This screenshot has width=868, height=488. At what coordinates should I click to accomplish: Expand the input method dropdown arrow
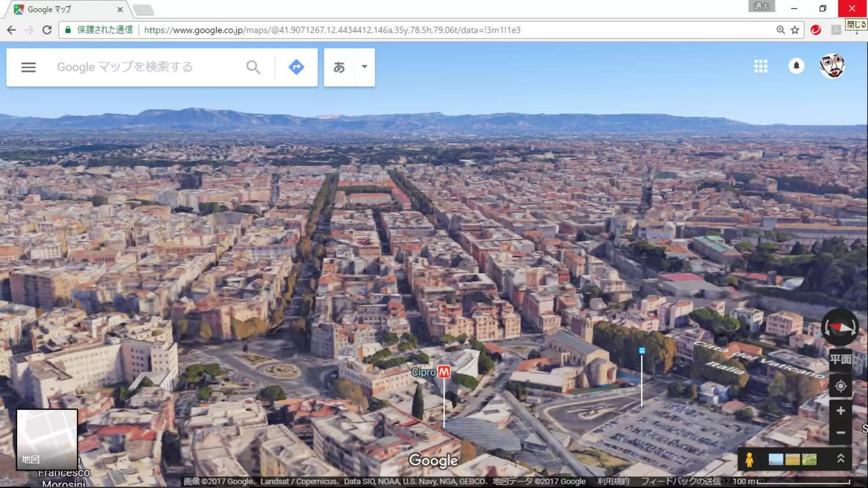pos(364,67)
